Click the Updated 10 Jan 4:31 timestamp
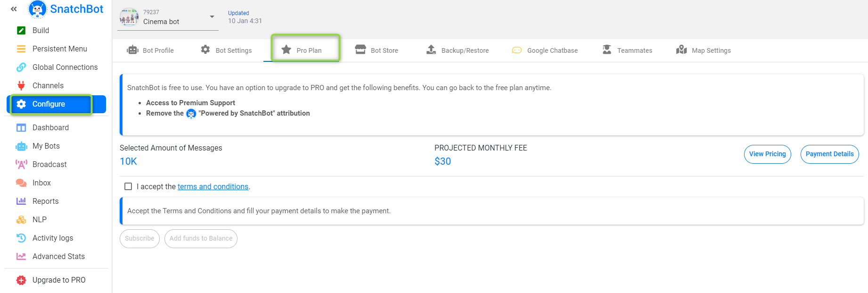The image size is (868, 293). coord(245,17)
